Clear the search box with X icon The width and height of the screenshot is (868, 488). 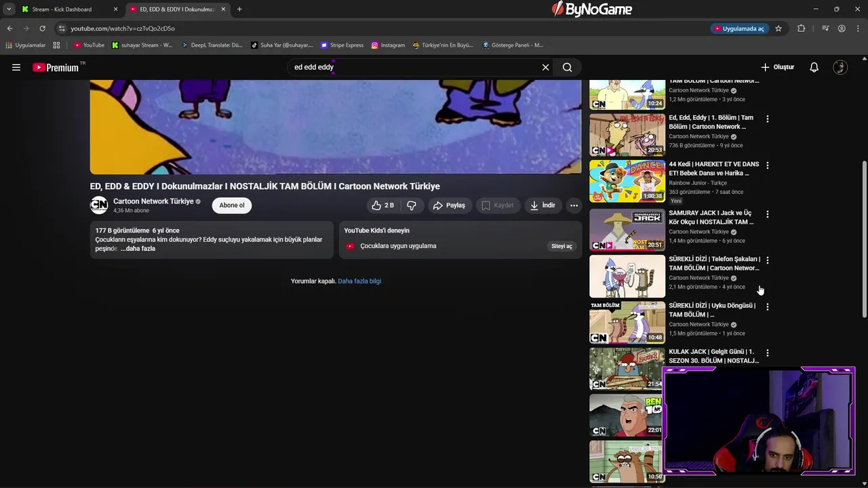[545, 67]
